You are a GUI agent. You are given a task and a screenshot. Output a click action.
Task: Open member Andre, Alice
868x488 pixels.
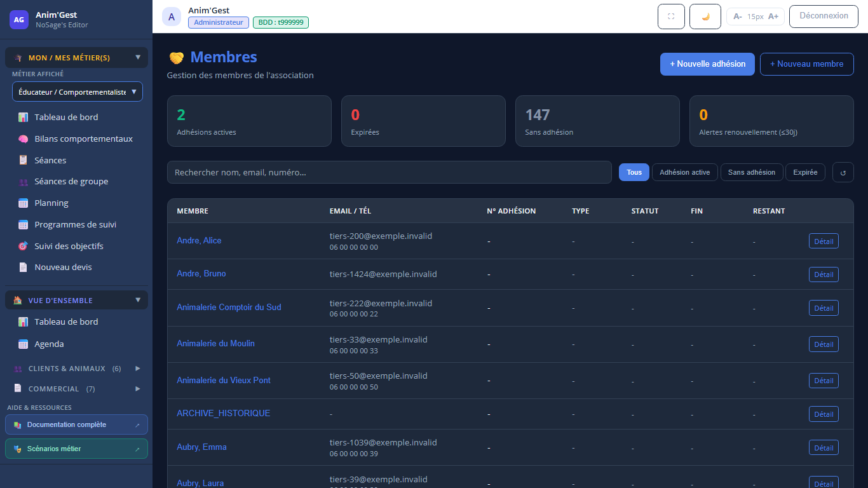pos(199,241)
